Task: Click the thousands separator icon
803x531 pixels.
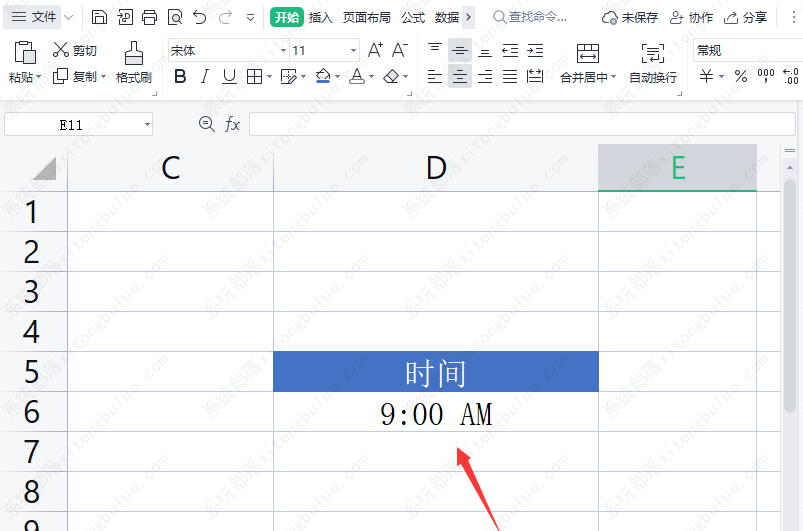Action: coord(766,77)
